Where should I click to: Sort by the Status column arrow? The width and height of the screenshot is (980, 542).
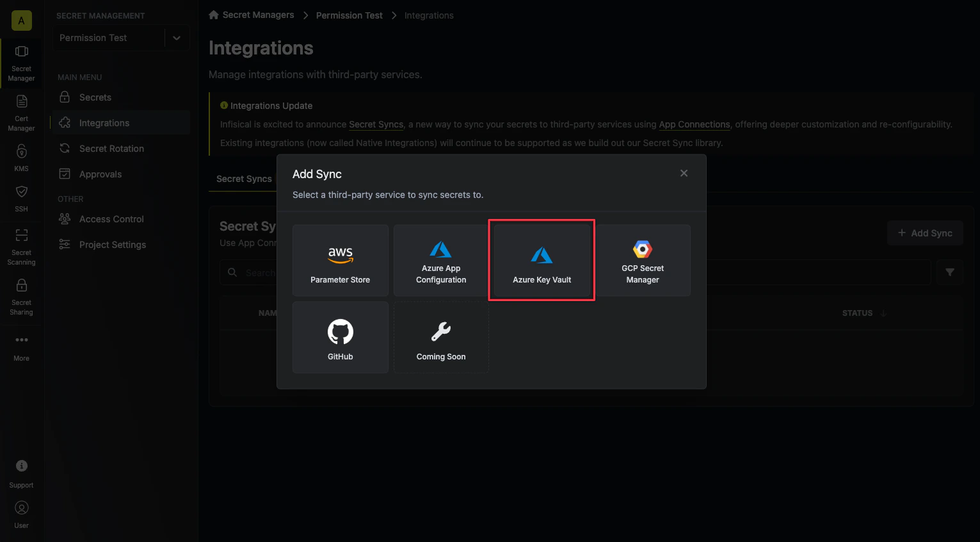coord(883,313)
